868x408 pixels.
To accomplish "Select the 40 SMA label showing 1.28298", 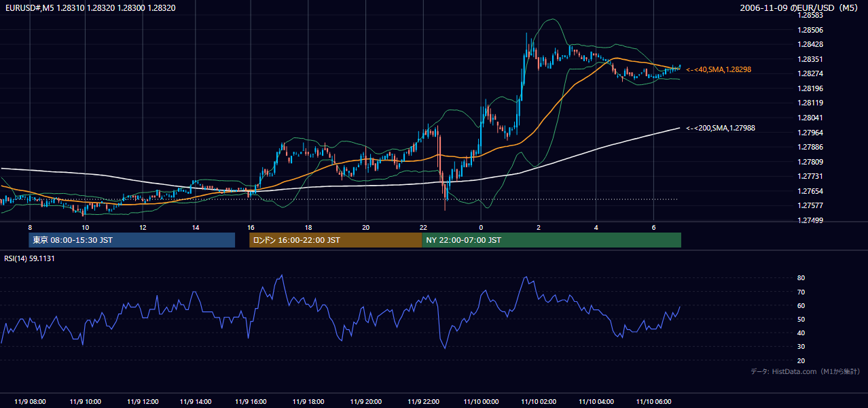I will click(x=719, y=69).
